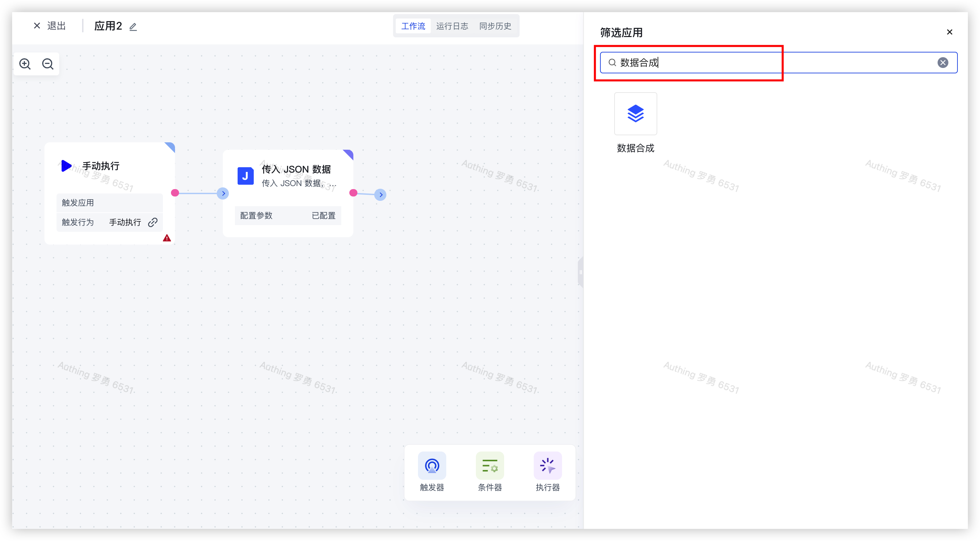Click the 退出 exit button
The image size is (980, 541).
pos(50,26)
